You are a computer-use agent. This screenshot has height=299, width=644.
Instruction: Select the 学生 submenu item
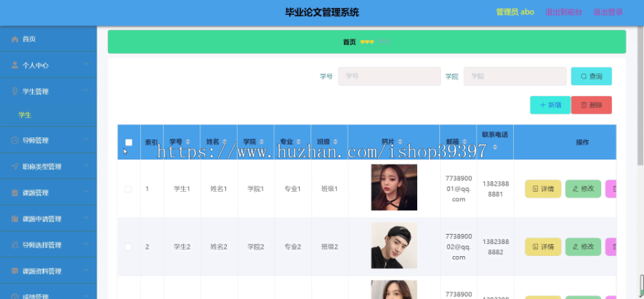click(49, 115)
